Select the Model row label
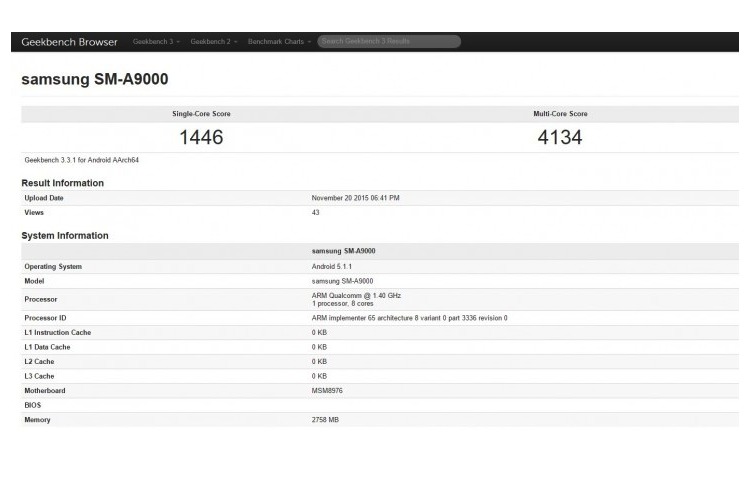 click(34, 281)
